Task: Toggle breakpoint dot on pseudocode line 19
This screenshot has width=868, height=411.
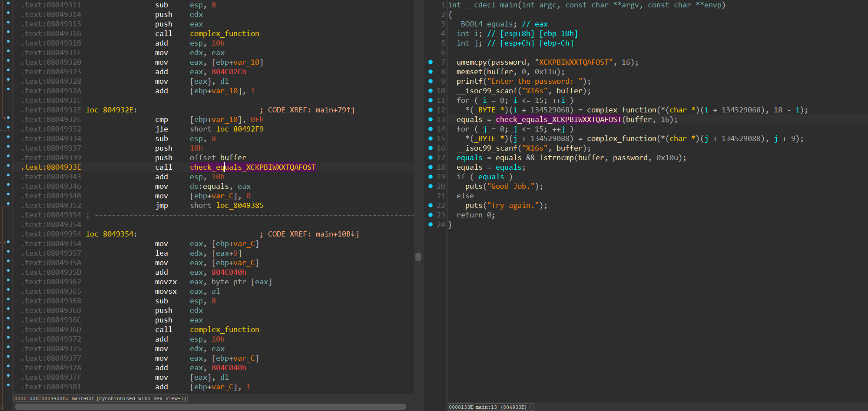Action: point(431,177)
